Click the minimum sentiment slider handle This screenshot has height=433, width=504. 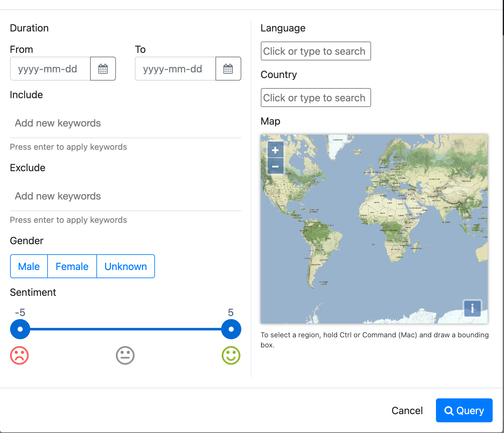tap(20, 329)
